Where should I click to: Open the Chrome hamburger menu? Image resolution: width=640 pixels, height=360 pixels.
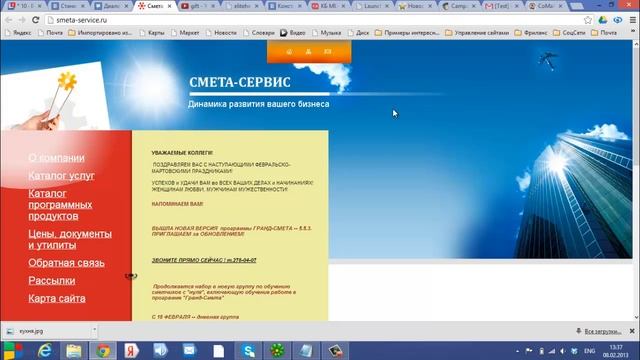pyautogui.click(x=632, y=20)
